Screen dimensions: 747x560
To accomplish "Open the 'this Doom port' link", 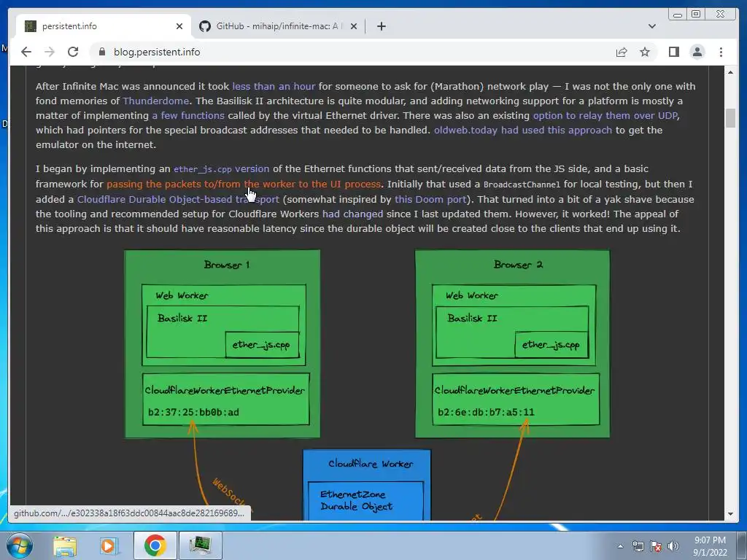I will [430, 199].
